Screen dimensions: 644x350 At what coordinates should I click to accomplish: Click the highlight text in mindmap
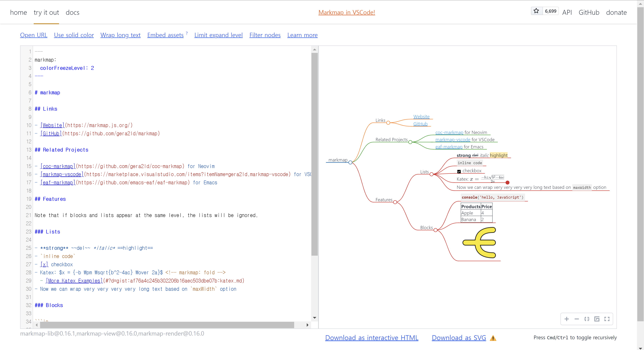point(499,155)
